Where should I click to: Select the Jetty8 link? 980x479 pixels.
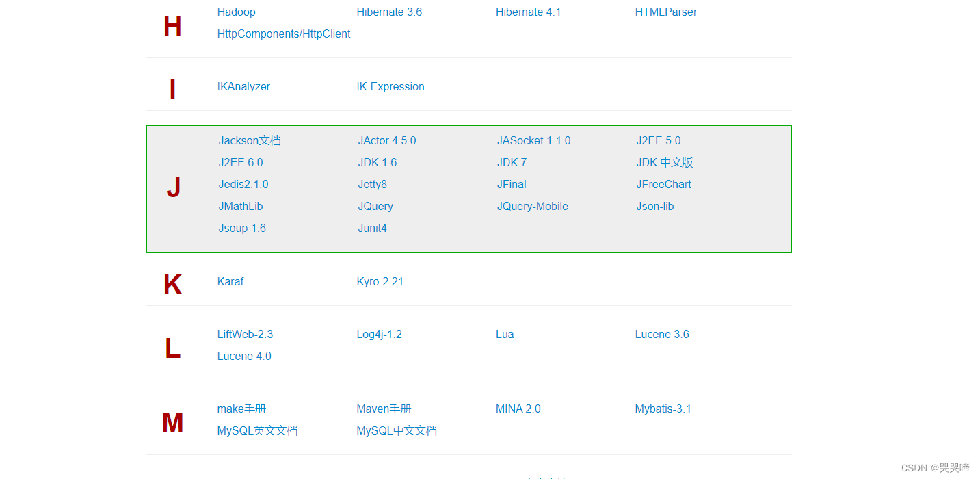coord(372,184)
